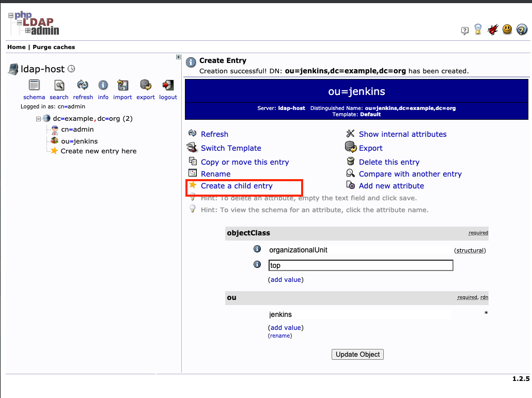Click Purge caches in the top menu
Image resolution: width=532 pixels, height=398 pixels.
54,47
